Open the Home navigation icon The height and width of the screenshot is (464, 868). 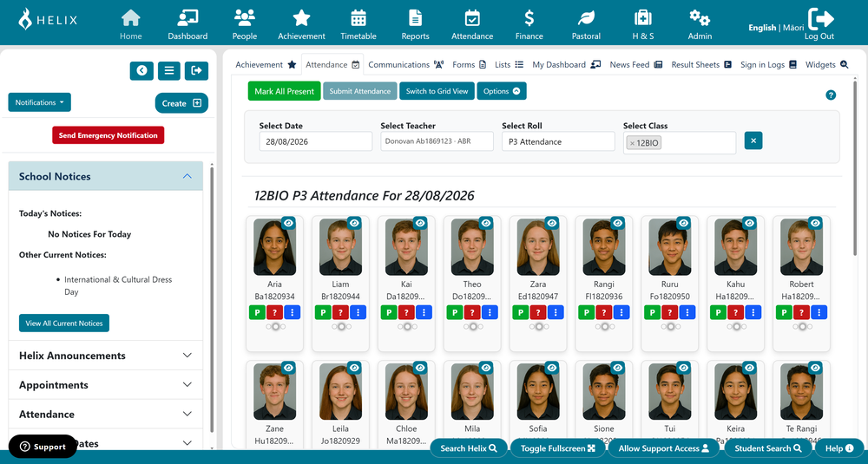click(x=131, y=24)
